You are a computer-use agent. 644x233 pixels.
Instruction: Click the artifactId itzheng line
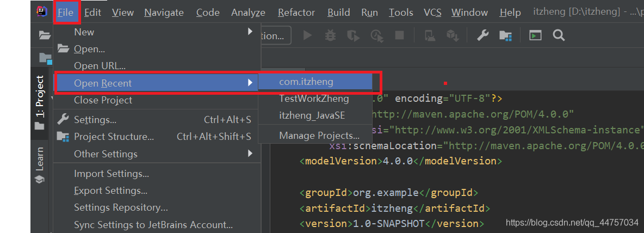[395, 208]
